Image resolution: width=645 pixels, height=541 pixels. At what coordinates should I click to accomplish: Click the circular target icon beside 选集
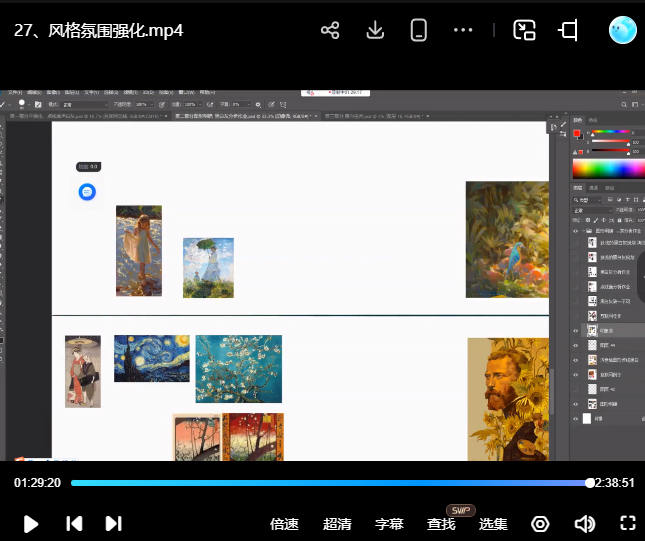point(540,524)
